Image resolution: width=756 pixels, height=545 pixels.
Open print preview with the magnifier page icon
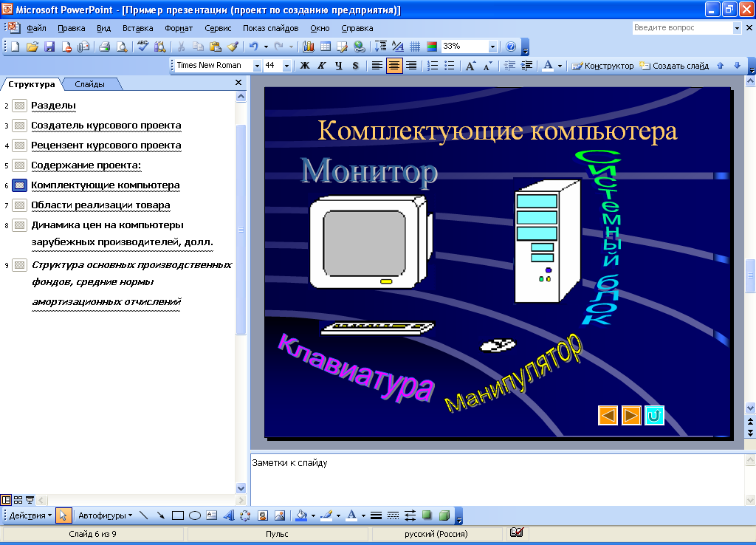click(x=122, y=47)
